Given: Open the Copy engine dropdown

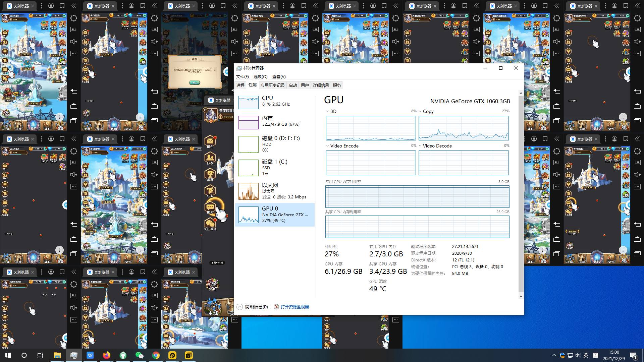Looking at the screenshot, I should (x=420, y=111).
